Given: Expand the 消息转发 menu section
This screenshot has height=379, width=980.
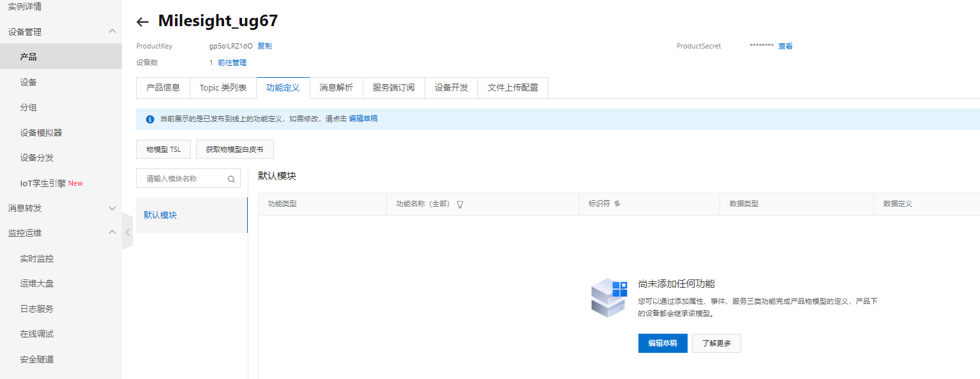Looking at the screenshot, I should click(x=112, y=208).
